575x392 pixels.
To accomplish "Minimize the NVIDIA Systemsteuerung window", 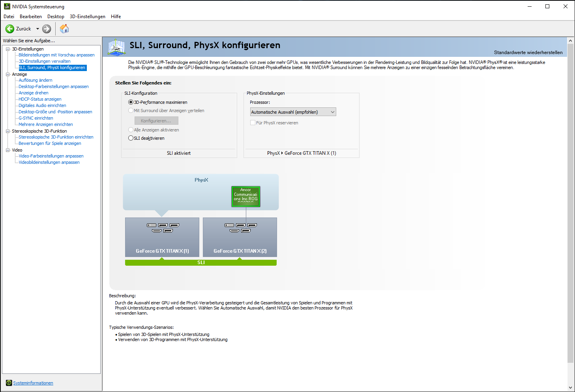I will pos(529,6).
